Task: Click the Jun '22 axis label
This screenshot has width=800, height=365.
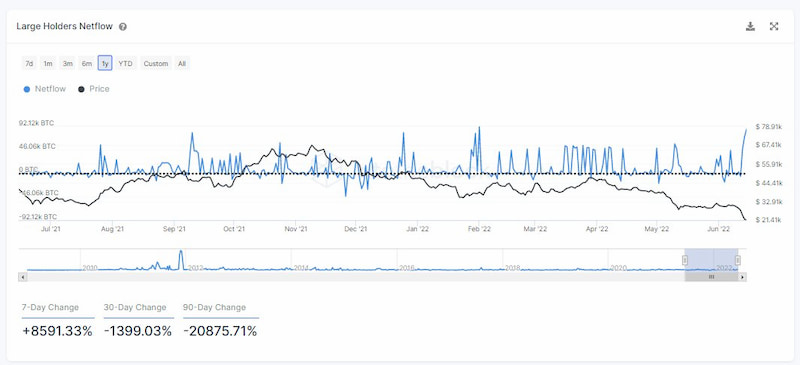Action: tap(718, 229)
